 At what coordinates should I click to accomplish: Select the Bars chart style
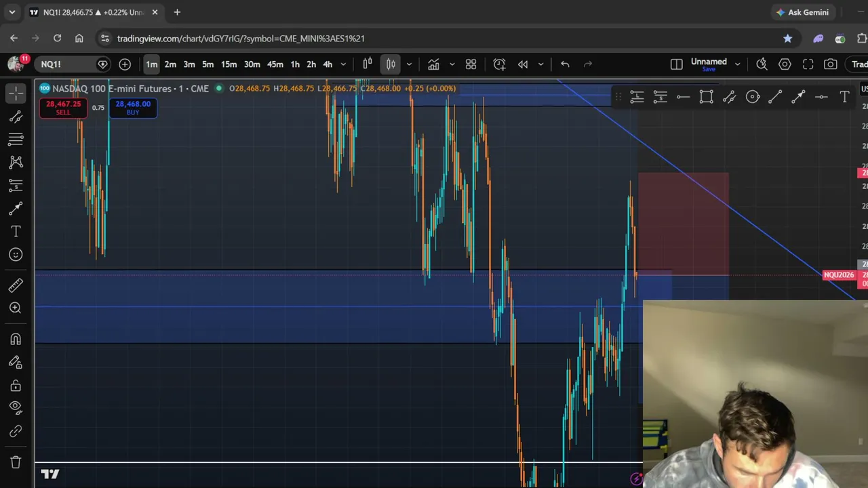coord(368,64)
